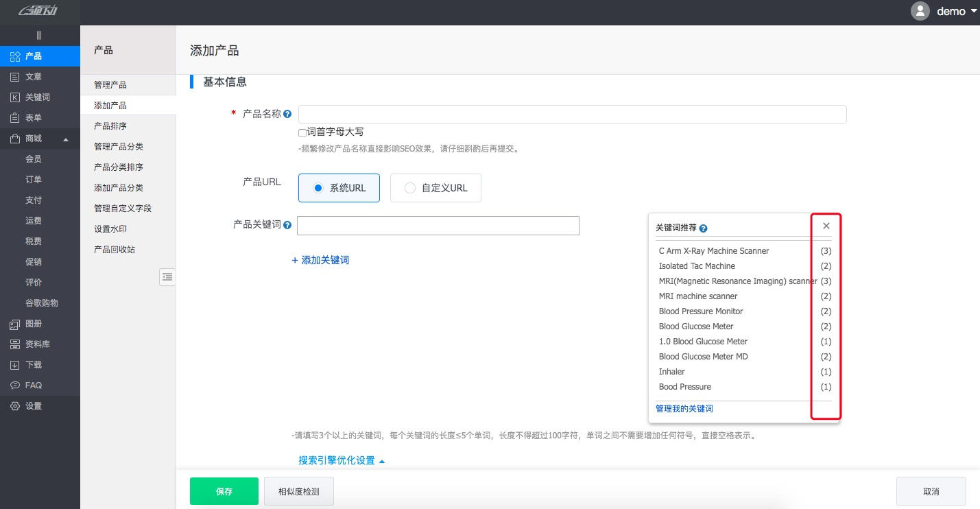Collapse the submenu panel via the indent icon
The width and height of the screenshot is (980, 509).
click(x=167, y=277)
